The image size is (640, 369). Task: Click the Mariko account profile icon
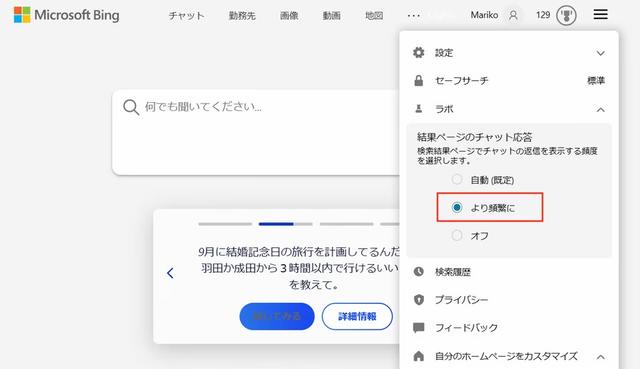[513, 16]
